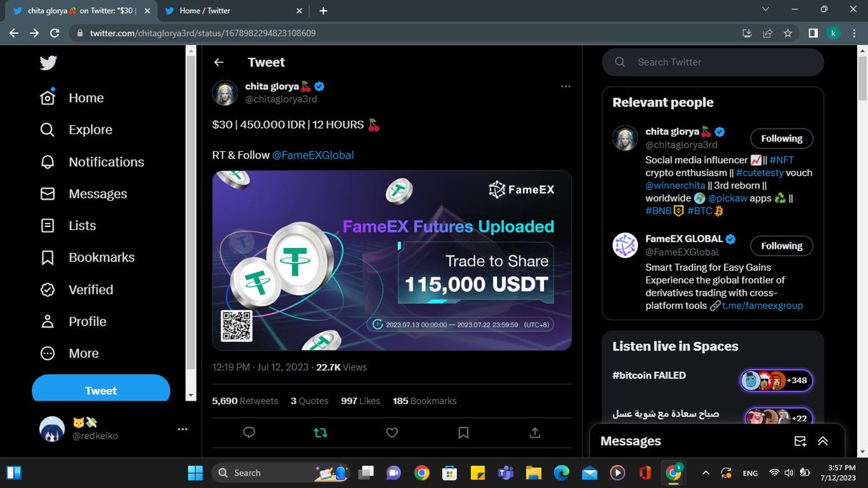Viewport: 868px width, 488px height.
Task: Open the tab search chevron in the title bar
Action: (x=766, y=9)
